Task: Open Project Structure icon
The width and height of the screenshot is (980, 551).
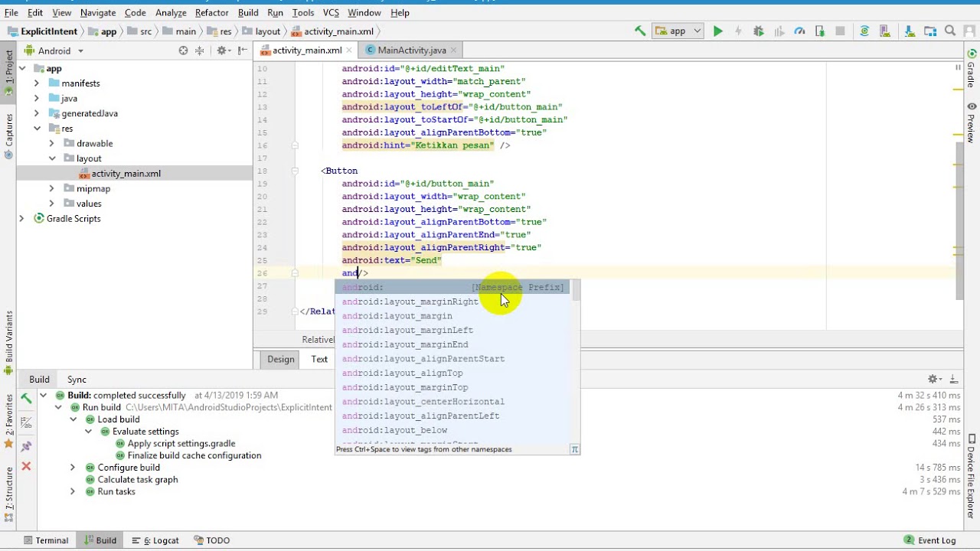Action: [930, 31]
